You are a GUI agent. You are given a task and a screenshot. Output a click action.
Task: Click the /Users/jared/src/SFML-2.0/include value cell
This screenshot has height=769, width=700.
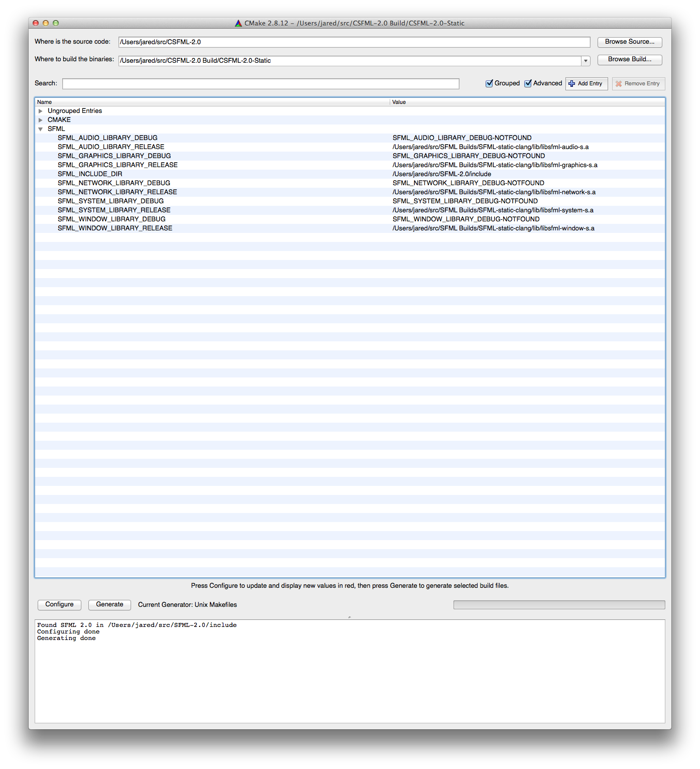pyautogui.click(x=442, y=174)
